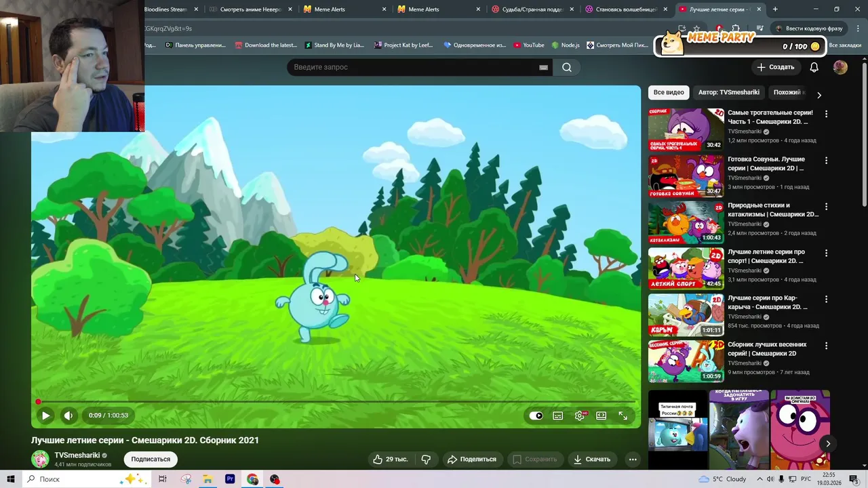Open the Лучшие летние серии про спорт video
Image resolution: width=868 pixels, height=488 pixels.
[x=766, y=256]
